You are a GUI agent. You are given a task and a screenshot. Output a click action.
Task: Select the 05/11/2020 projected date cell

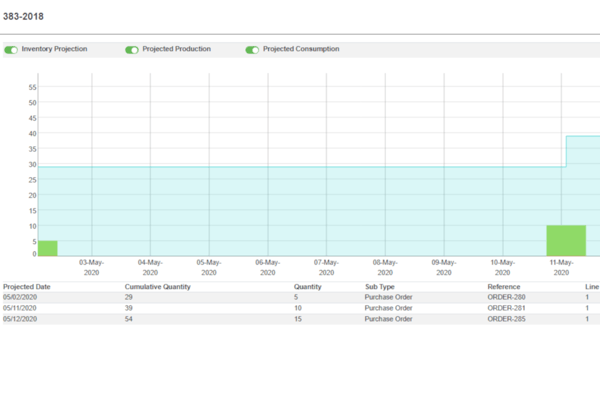(x=20, y=308)
